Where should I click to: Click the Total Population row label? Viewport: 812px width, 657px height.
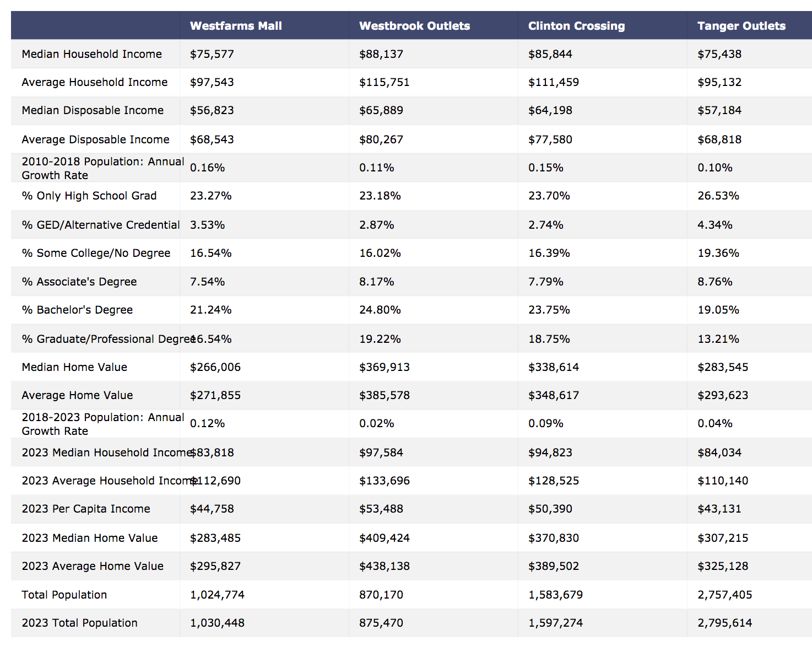[64, 595]
